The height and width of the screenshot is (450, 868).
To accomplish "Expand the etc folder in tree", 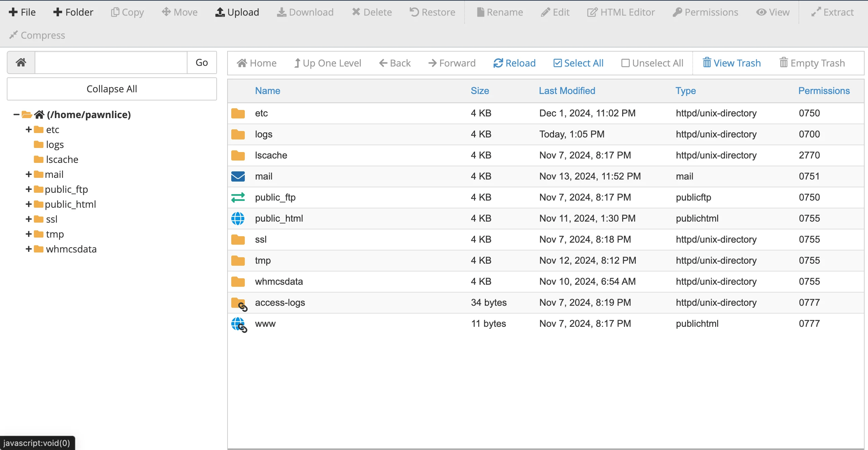I will tap(28, 130).
